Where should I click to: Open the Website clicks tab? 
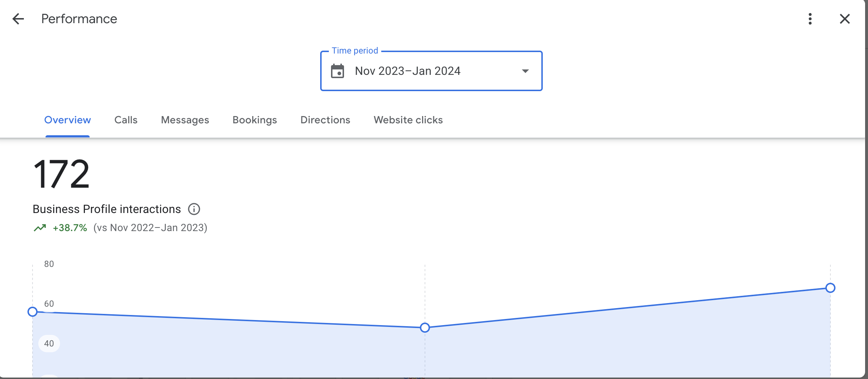coord(408,120)
